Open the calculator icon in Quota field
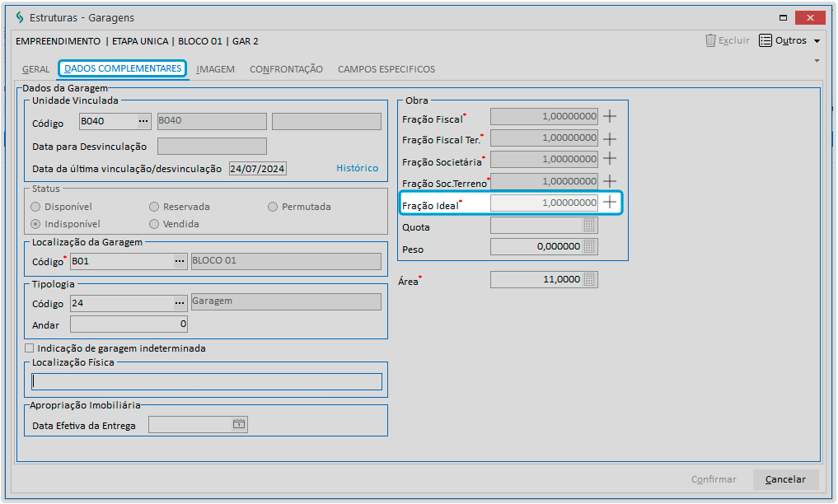The height and width of the screenshot is (504, 838). coord(589,226)
